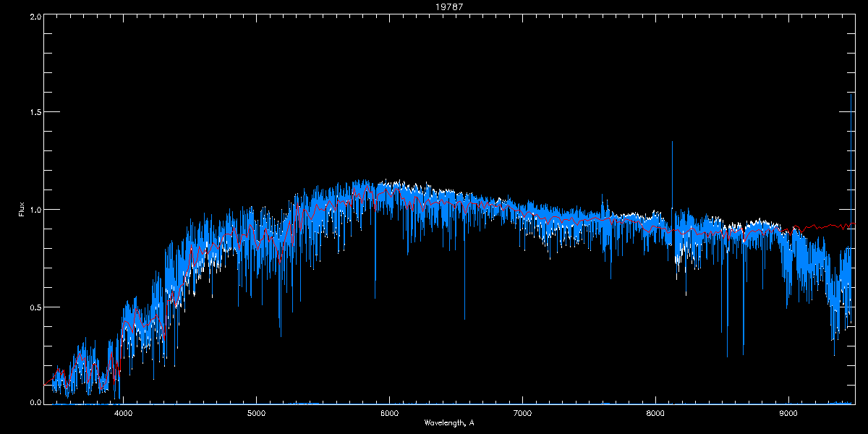Click the 5000 wavelength tick label

[256, 414]
